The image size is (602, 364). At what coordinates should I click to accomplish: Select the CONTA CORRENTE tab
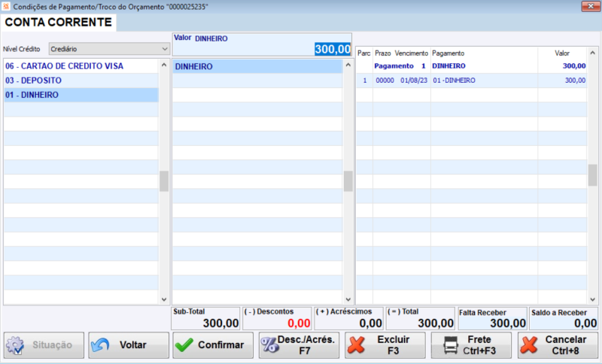pyautogui.click(x=59, y=23)
